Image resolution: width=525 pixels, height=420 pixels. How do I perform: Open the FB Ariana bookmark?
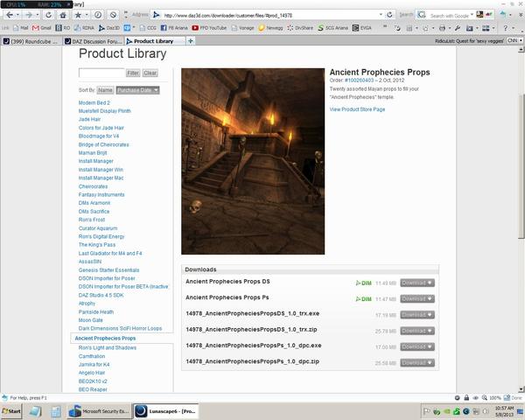174,28
